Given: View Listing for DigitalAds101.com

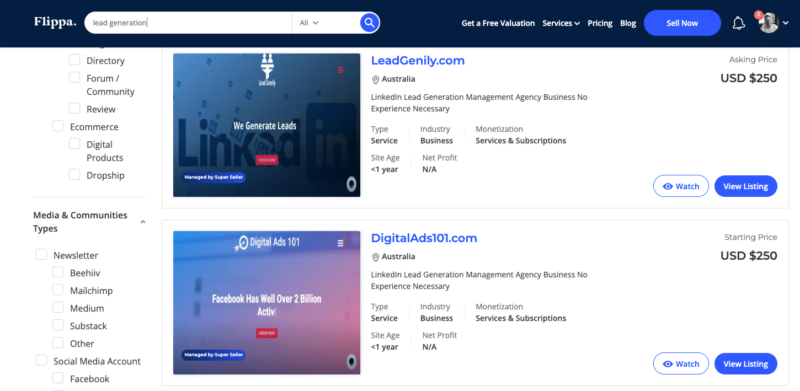Looking at the screenshot, I should tap(745, 364).
